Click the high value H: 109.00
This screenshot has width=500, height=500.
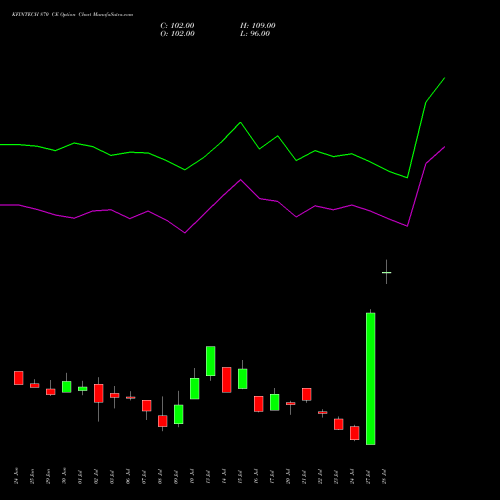(258, 26)
